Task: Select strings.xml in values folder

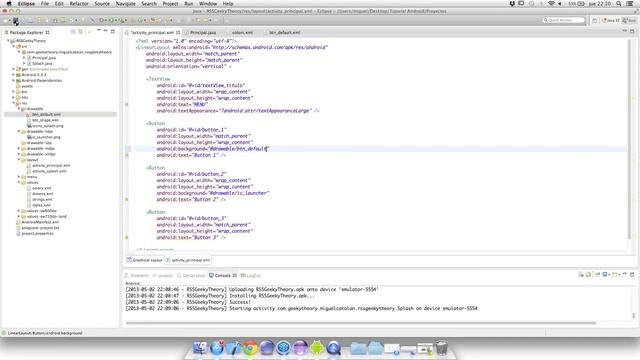Action: click(42, 200)
